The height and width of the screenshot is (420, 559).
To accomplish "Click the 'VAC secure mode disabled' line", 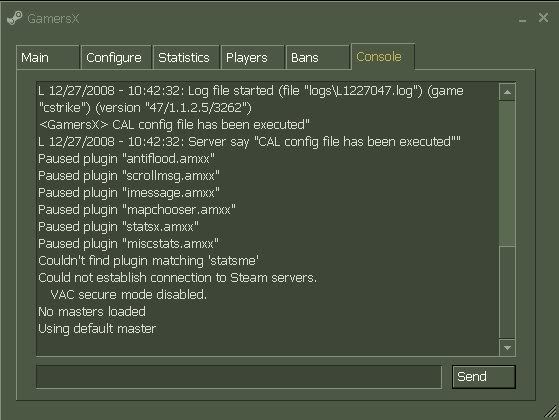I will (x=128, y=294).
